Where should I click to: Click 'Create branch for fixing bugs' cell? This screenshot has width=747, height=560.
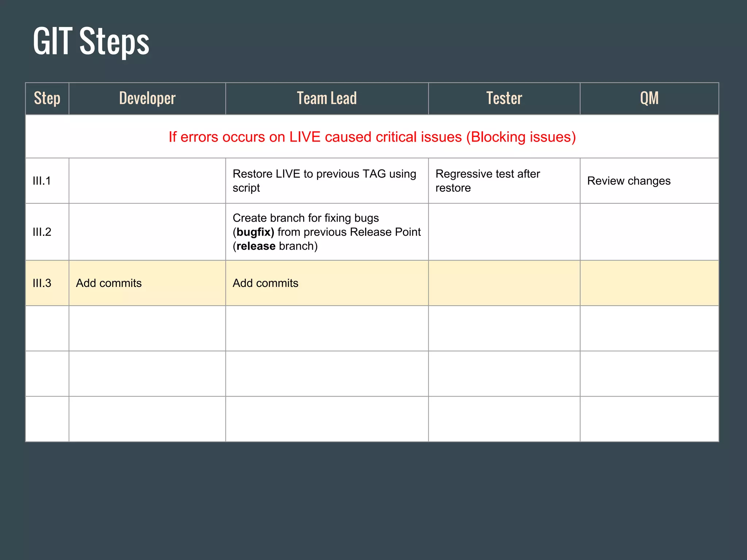(327, 232)
